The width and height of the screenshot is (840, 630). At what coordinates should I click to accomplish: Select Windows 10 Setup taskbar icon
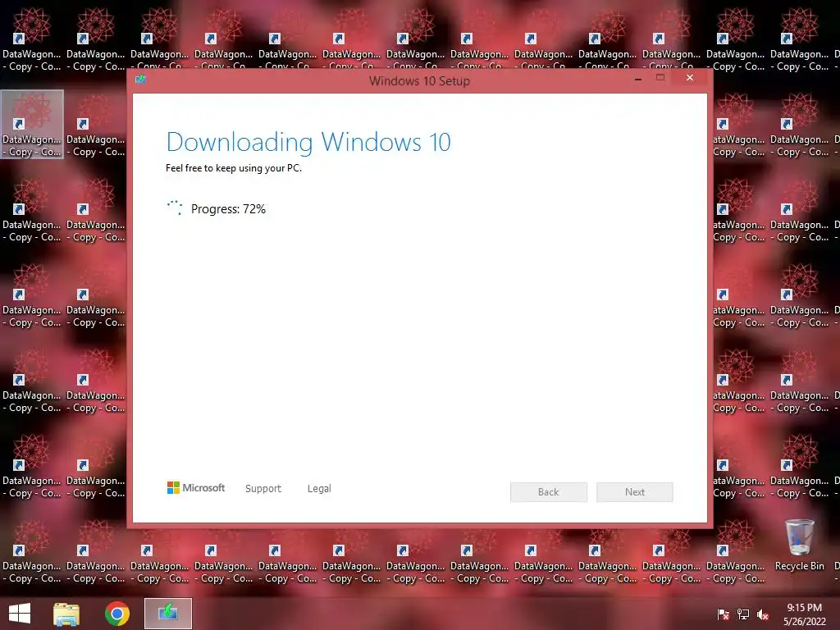(x=168, y=614)
